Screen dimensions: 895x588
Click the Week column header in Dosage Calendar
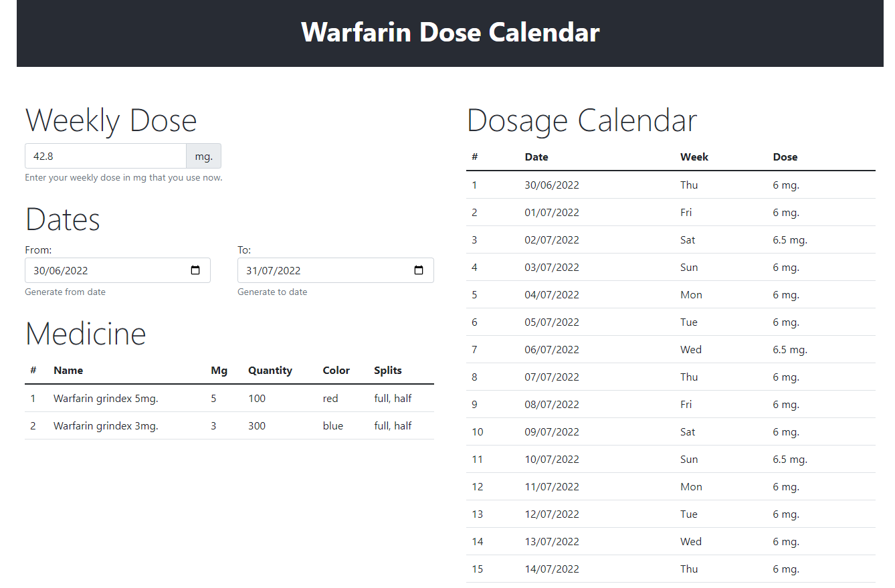tap(694, 157)
